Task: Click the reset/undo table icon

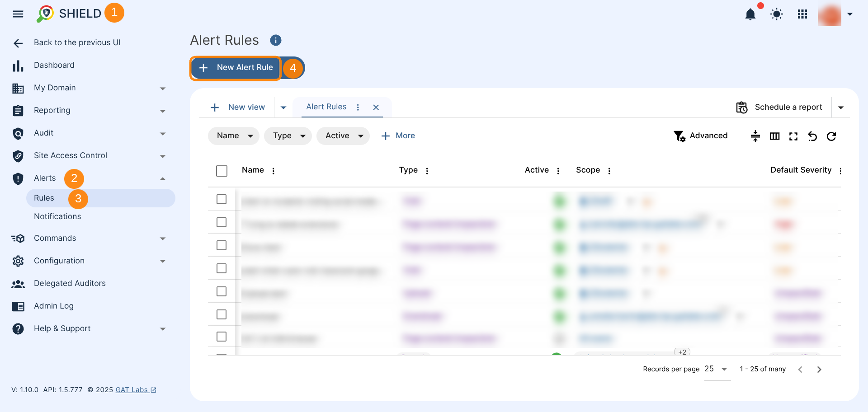Action: (812, 136)
